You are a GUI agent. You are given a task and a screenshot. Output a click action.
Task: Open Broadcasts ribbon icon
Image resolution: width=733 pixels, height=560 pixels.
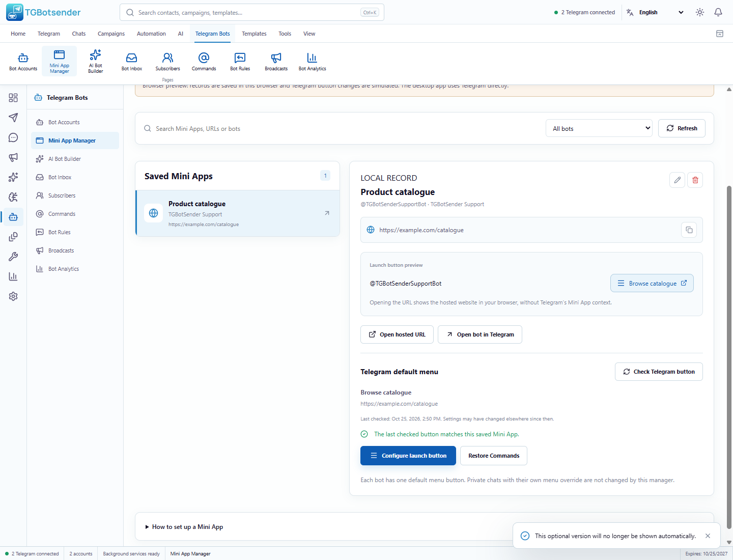coord(276,61)
